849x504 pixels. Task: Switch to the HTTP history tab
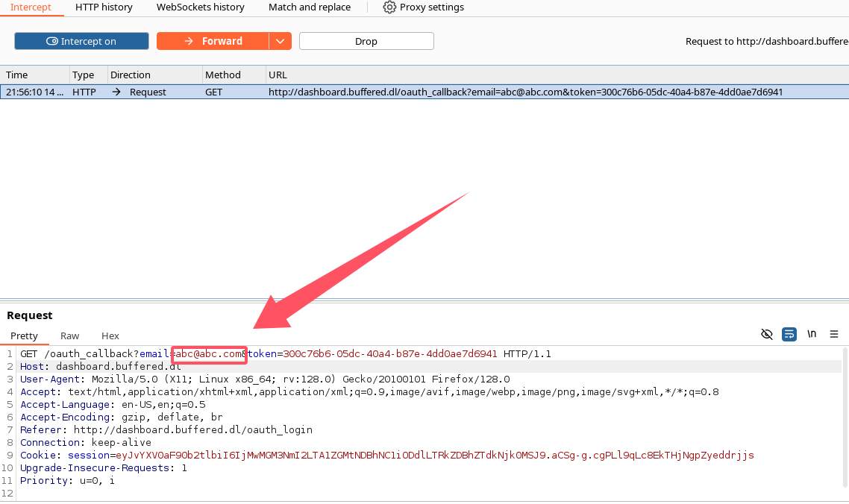pos(104,7)
